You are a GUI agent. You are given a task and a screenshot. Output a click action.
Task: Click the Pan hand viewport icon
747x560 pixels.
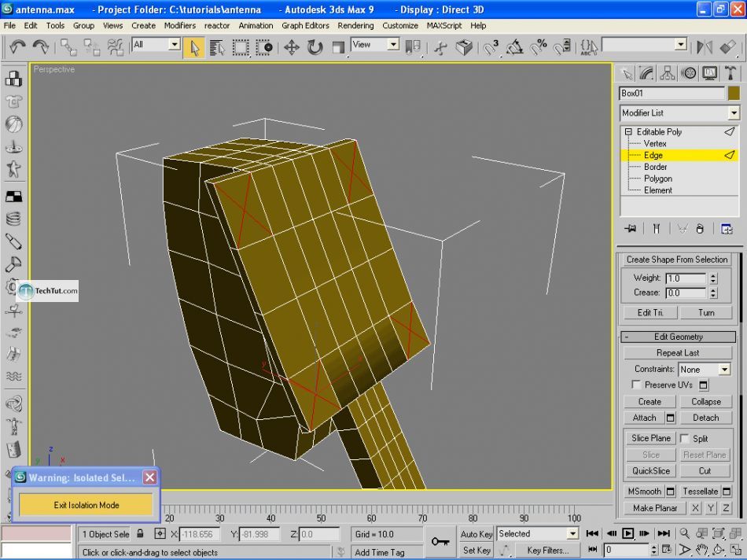701,550
